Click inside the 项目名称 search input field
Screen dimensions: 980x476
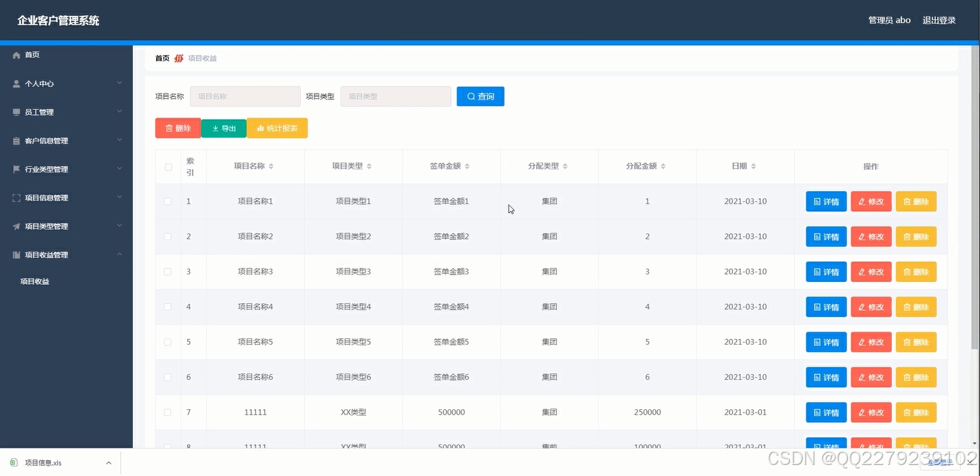point(245,96)
